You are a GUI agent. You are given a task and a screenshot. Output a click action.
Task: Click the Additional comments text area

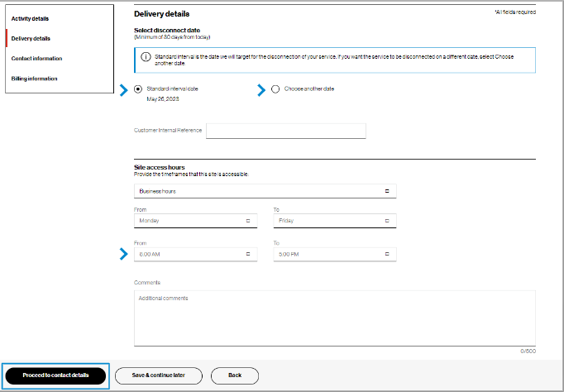pos(334,318)
